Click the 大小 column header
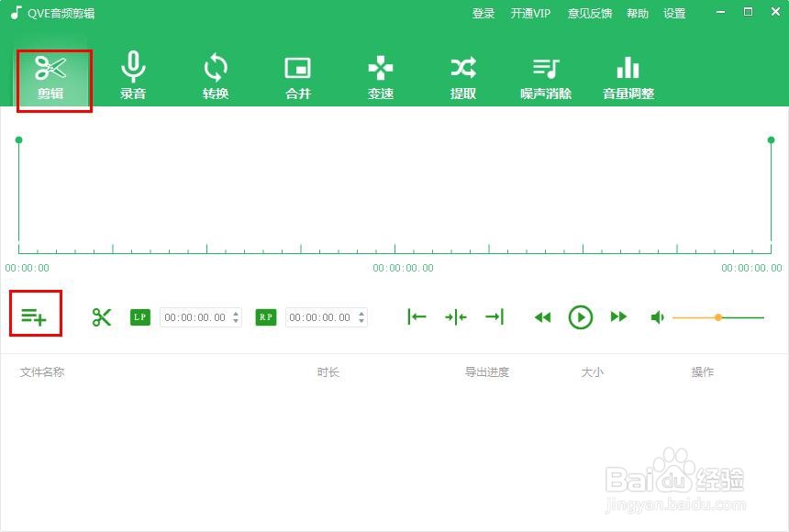The height and width of the screenshot is (532, 789). [593, 372]
